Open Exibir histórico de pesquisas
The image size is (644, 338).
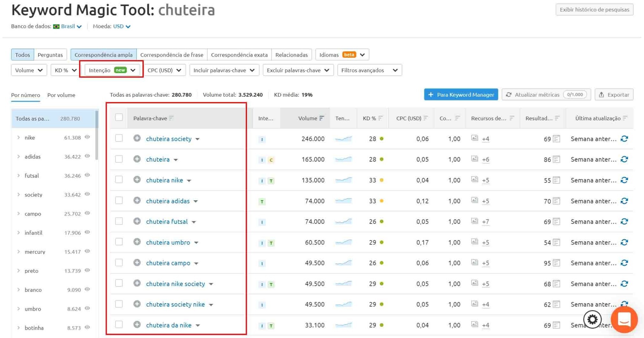594,9
